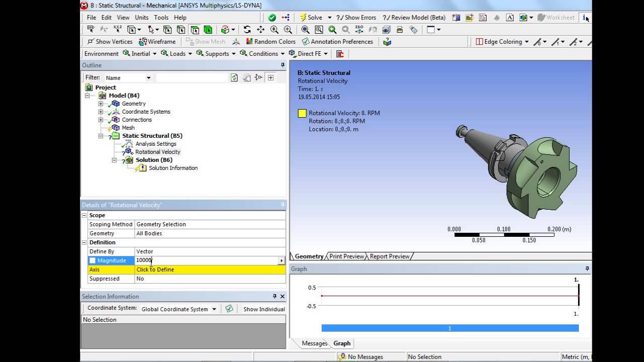Open the Supports dropdown
The image size is (644, 362).
tap(215, 54)
